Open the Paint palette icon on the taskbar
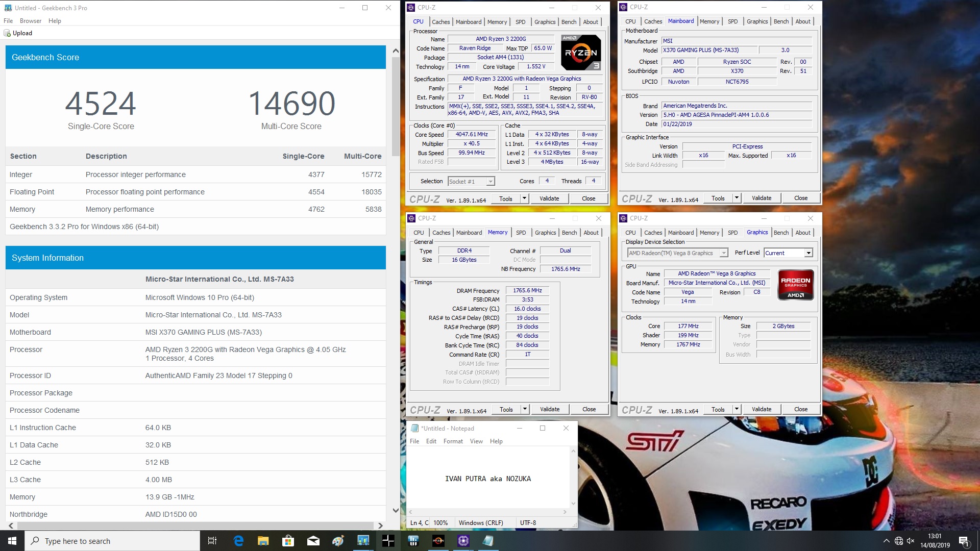 coord(338,541)
